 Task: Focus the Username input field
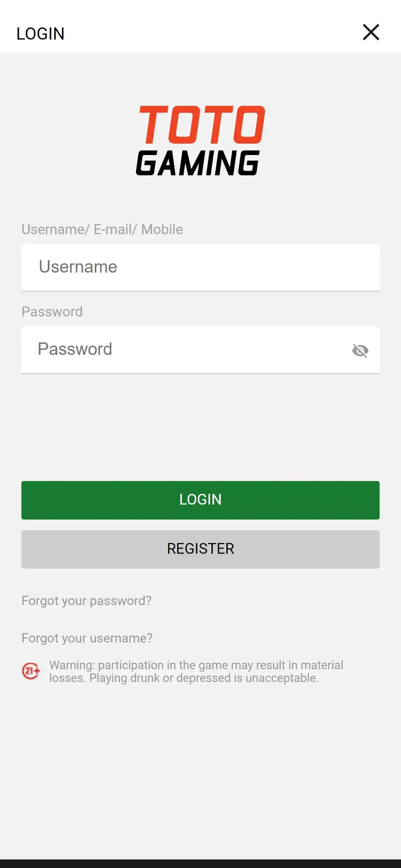click(200, 267)
